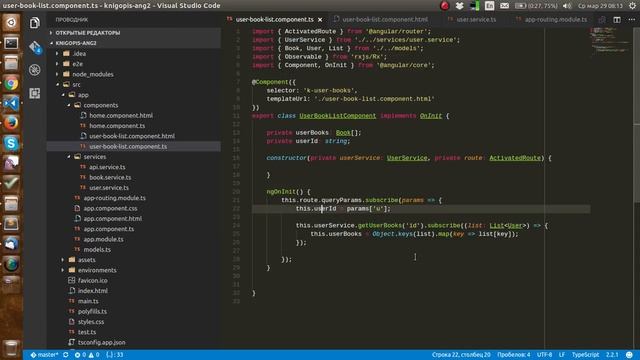
Task: Click the volume icon in system tray
Action: [x=567, y=6]
